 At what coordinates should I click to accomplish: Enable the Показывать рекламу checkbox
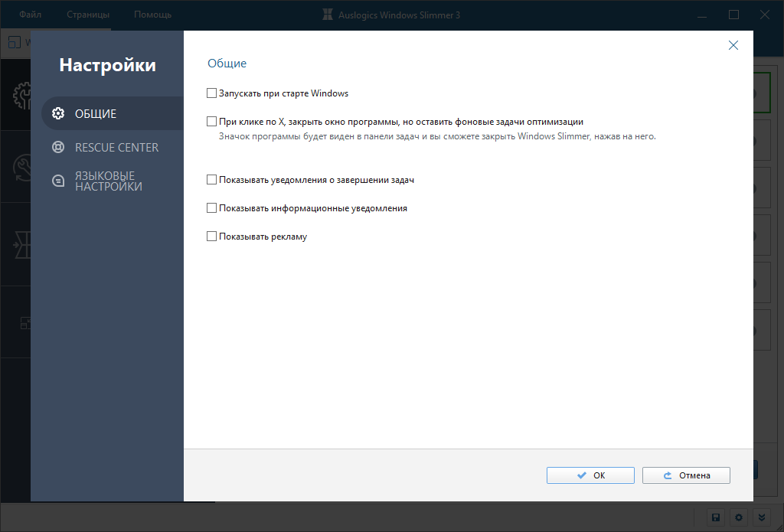click(211, 236)
